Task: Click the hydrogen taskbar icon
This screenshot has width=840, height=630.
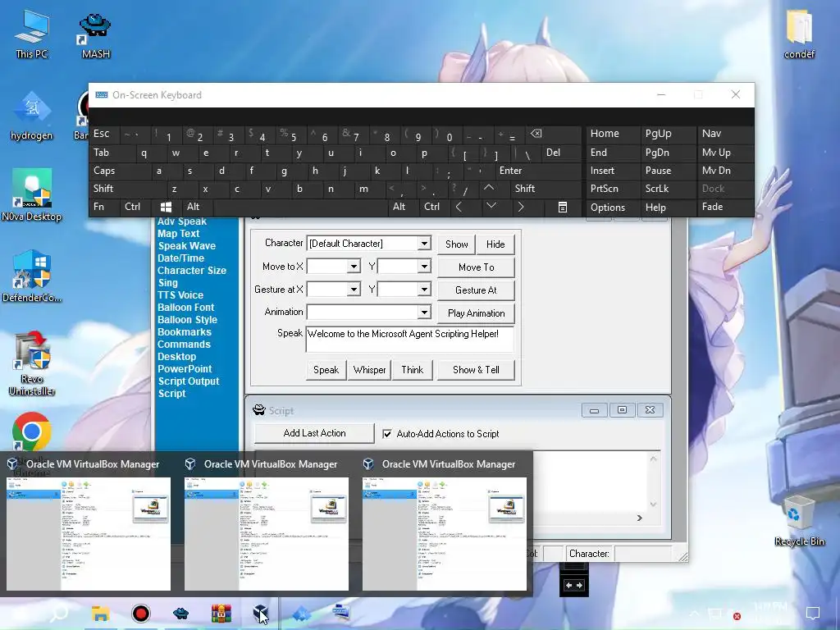Action: coord(302,613)
